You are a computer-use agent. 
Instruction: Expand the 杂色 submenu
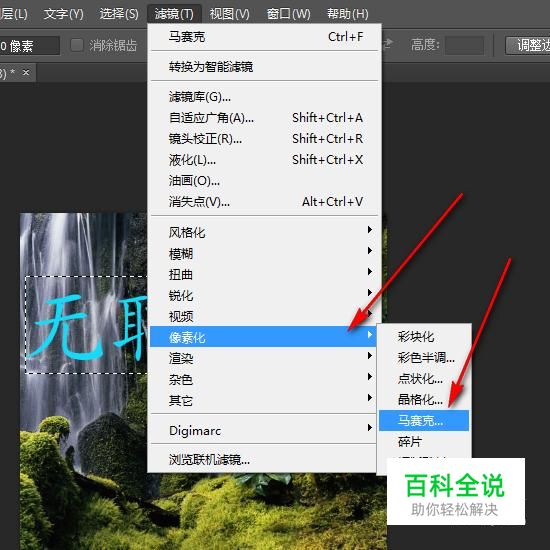click(263, 379)
